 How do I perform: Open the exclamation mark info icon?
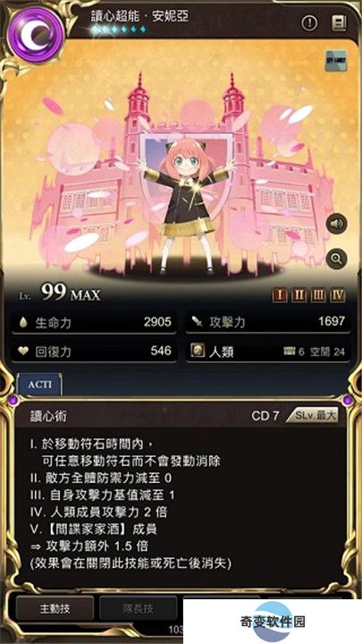(309, 23)
